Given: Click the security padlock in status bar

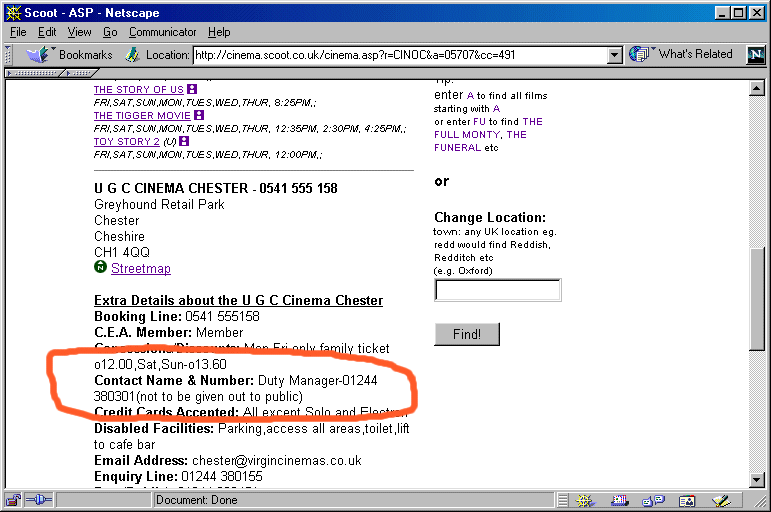Looking at the screenshot, I should pyautogui.click(x=14, y=500).
